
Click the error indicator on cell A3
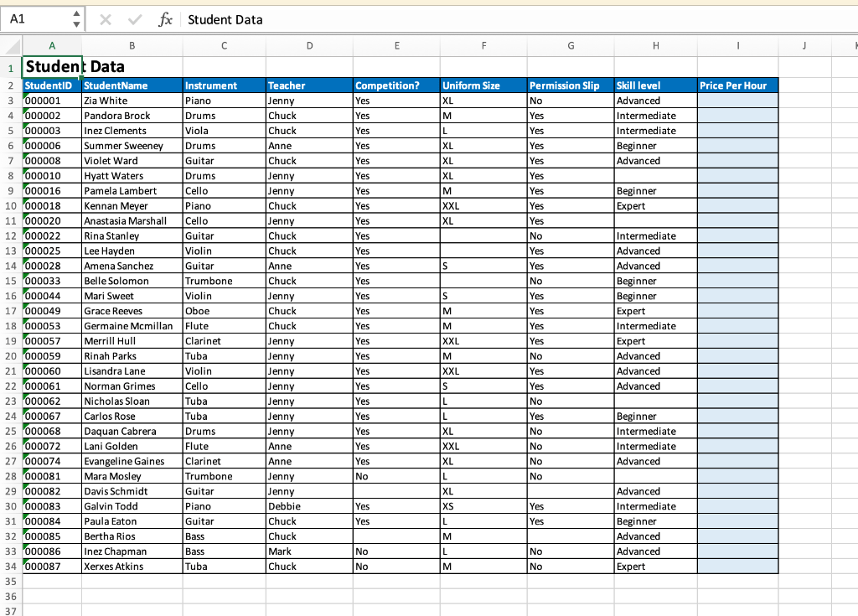pyautogui.click(x=25, y=96)
